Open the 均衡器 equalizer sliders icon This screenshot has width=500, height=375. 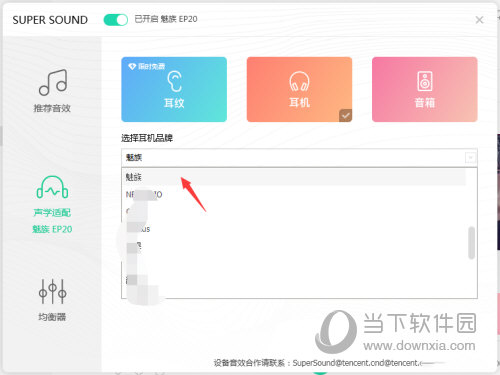click(52, 291)
